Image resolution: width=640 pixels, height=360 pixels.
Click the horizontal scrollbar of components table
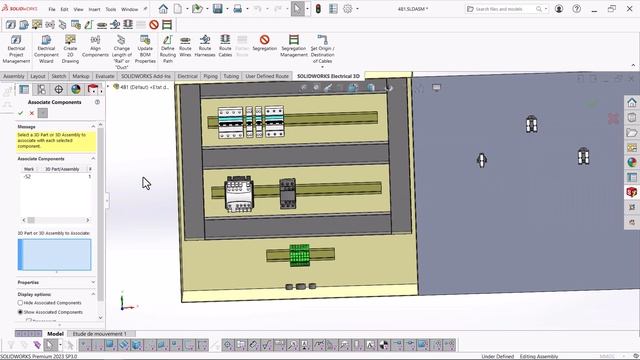tap(55, 220)
